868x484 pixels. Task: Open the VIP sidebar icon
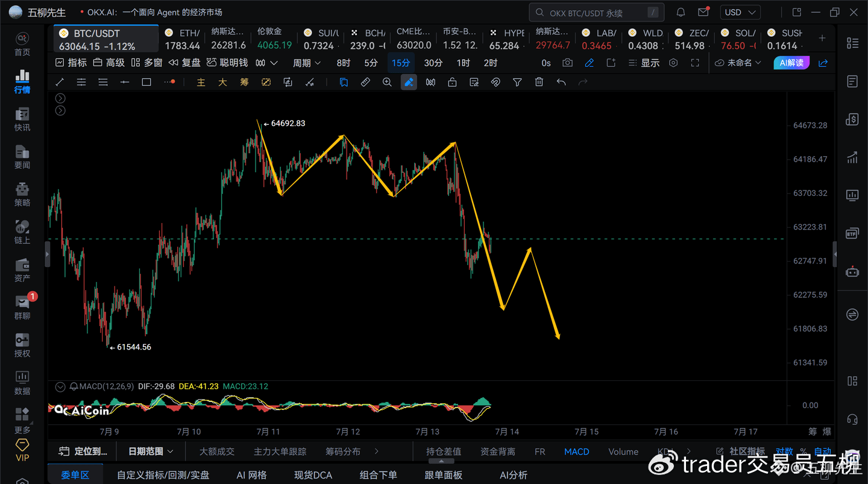pyautogui.click(x=22, y=450)
